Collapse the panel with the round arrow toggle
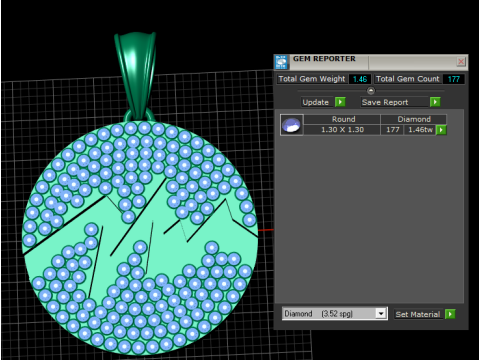480x360 pixels. [x=371, y=90]
